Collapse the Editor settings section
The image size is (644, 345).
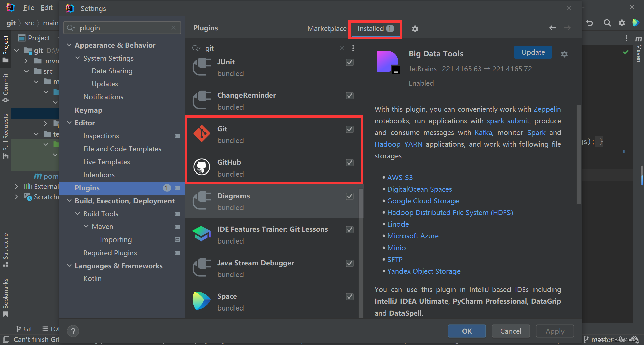tap(69, 123)
